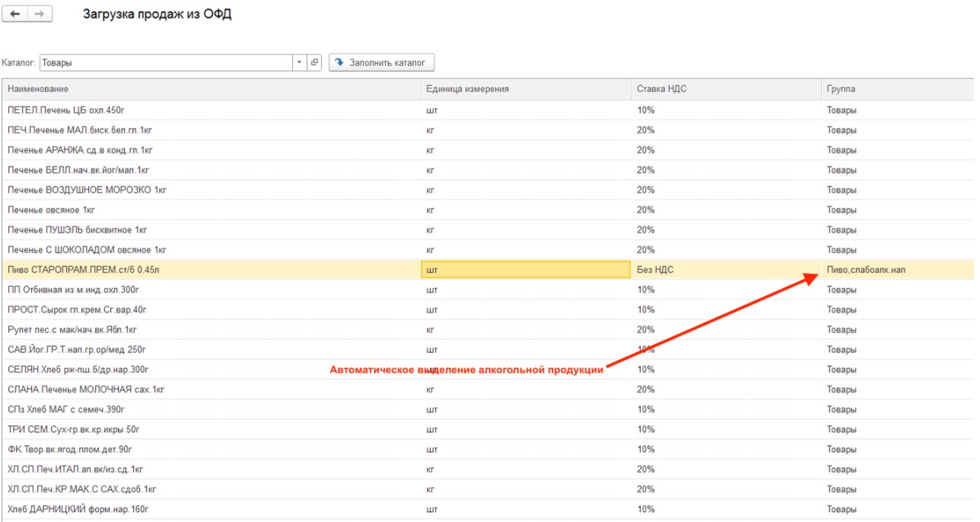This screenshot has width=980, height=522.
Task: Open the selected catalog item via the open icon
Action: (x=315, y=62)
